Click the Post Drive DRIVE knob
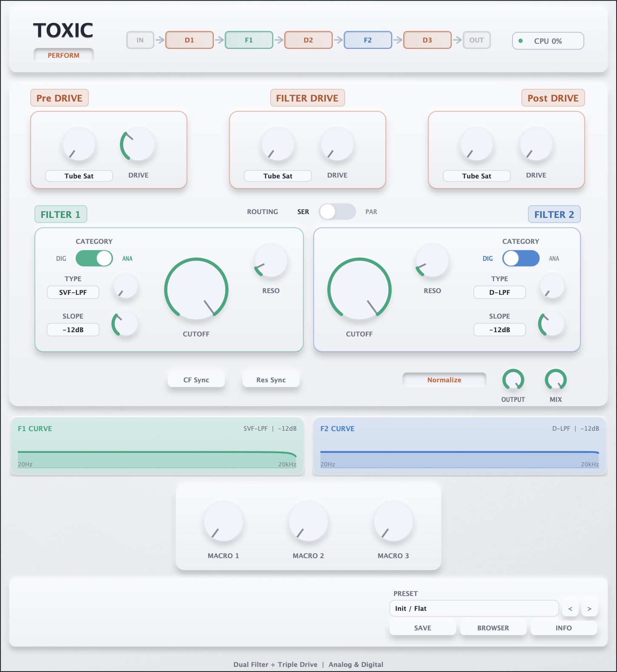The width and height of the screenshot is (617, 672). tap(536, 144)
